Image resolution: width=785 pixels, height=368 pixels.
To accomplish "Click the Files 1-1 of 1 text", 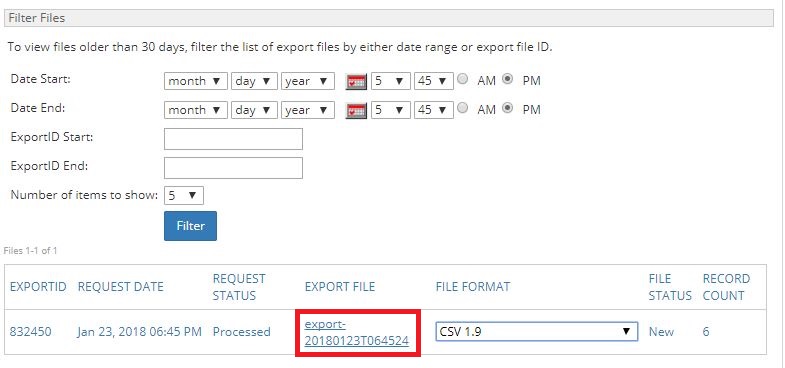I will 30,251.
